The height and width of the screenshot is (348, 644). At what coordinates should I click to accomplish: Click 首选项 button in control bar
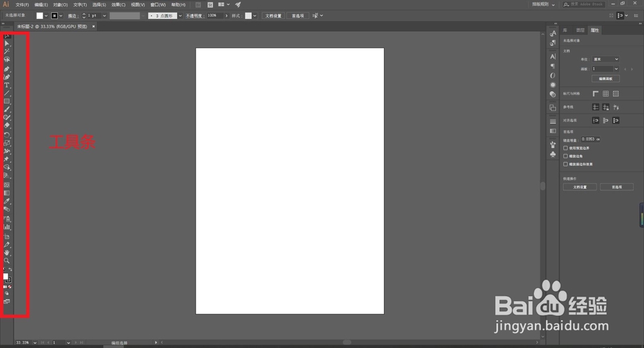298,15
